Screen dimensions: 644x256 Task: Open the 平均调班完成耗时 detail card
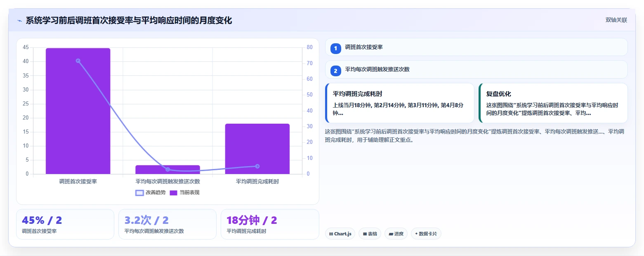coord(400,103)
